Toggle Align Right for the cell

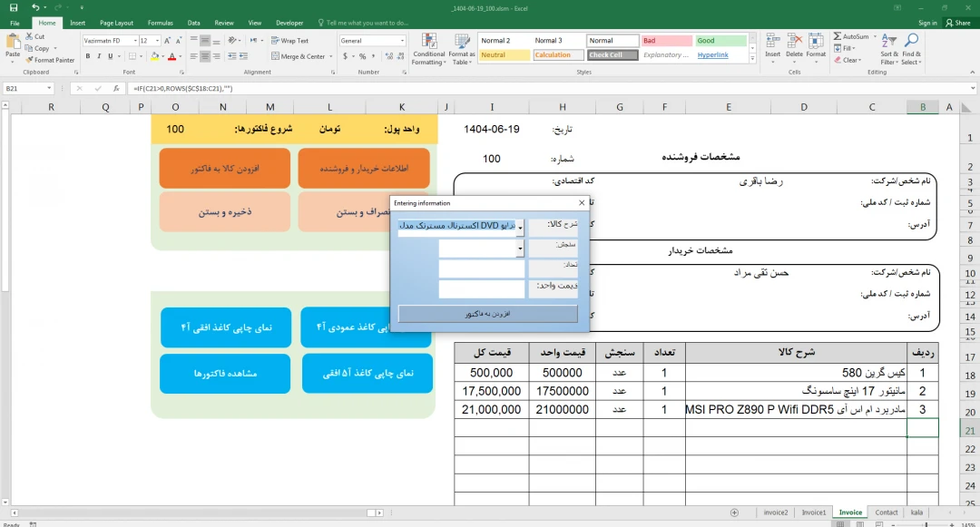(216, 56)
